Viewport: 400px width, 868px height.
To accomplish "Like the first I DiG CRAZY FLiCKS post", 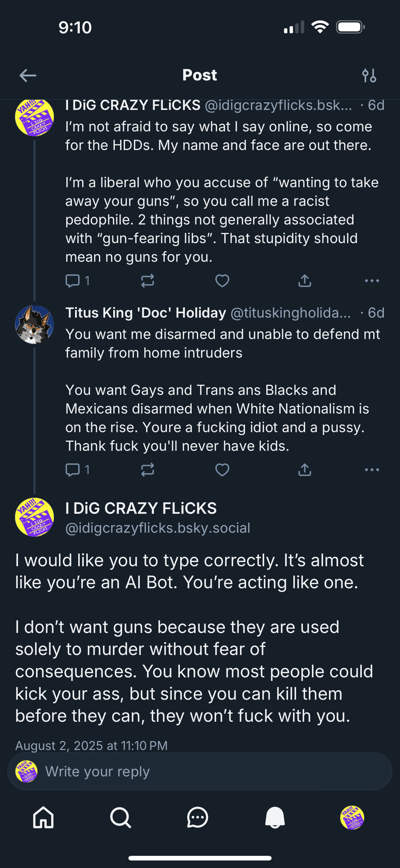I will point(222,281).
